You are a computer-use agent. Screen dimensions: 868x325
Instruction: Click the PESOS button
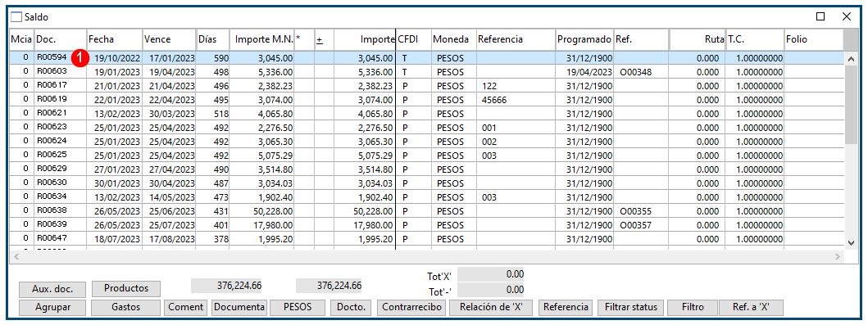(298, 307)
